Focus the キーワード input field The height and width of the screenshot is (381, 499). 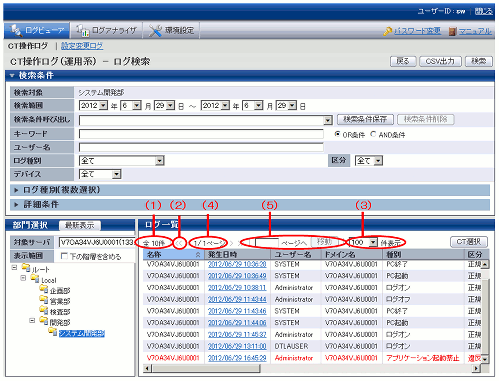(201, 134)
